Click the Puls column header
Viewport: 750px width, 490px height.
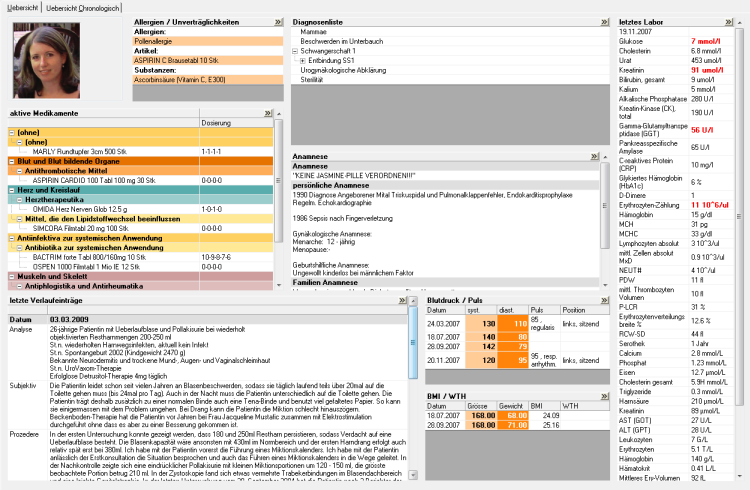[544, 310]
